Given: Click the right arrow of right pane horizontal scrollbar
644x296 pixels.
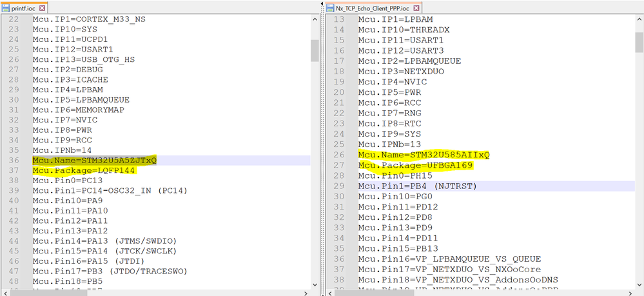Looking at the screenshot, I should click(631, 293).
